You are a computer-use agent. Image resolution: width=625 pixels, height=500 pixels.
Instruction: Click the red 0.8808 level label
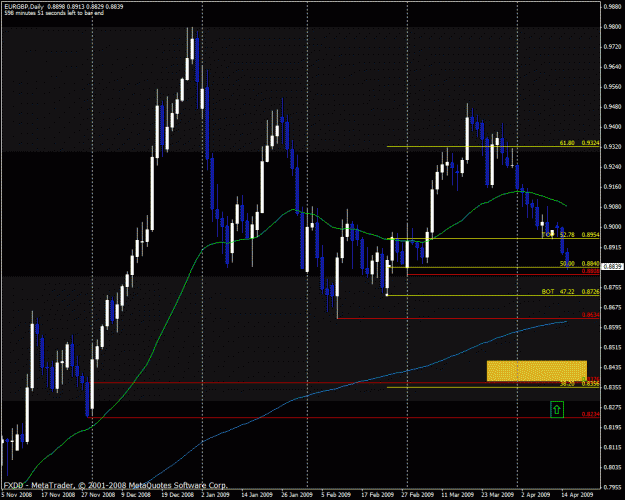tap(590, 271)
